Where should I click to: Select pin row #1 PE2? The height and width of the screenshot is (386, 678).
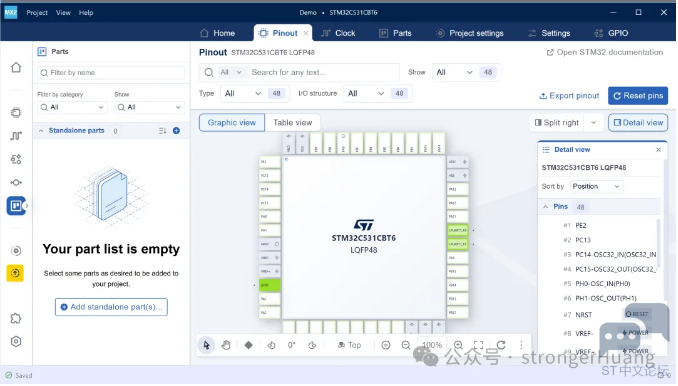[x=599, y=226]
